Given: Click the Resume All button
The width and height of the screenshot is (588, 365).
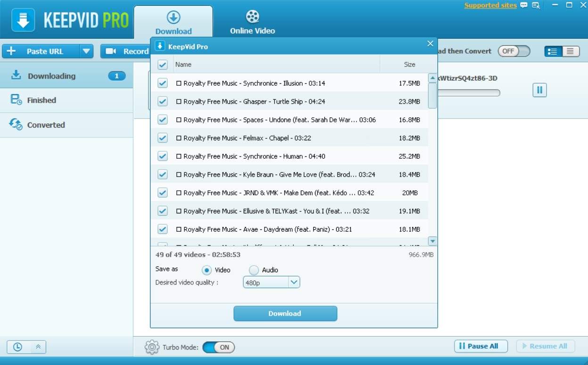Looking at the screenshot, I should (546, 346).
